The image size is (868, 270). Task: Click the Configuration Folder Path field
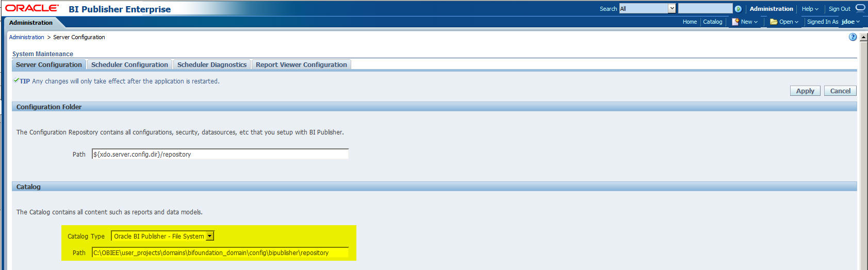point(220,154)
